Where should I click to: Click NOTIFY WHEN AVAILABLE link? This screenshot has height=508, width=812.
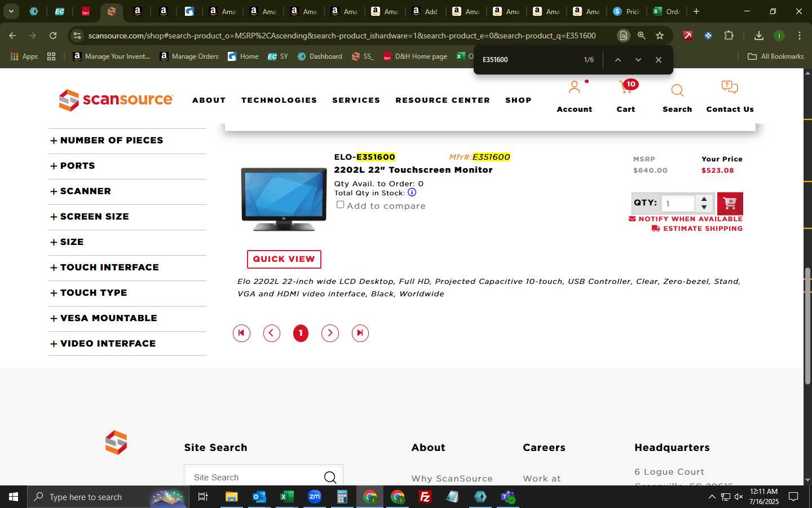tap(686, 219)
